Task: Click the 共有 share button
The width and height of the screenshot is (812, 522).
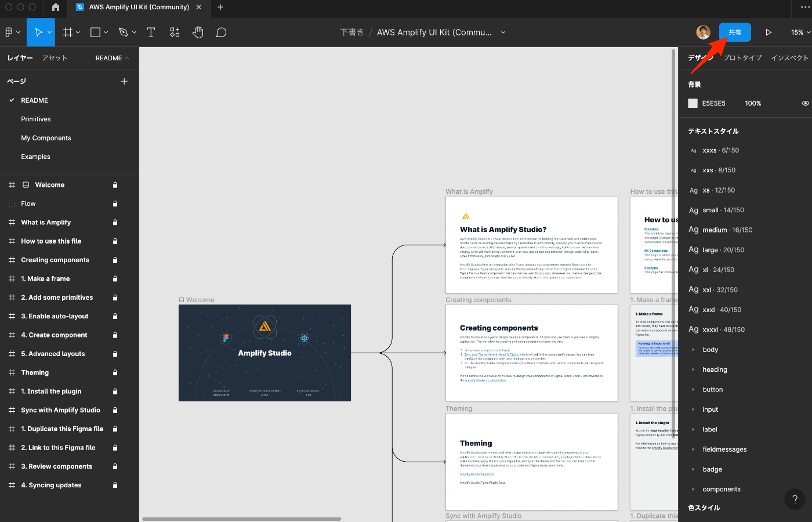Action: [x=735, y=32]
